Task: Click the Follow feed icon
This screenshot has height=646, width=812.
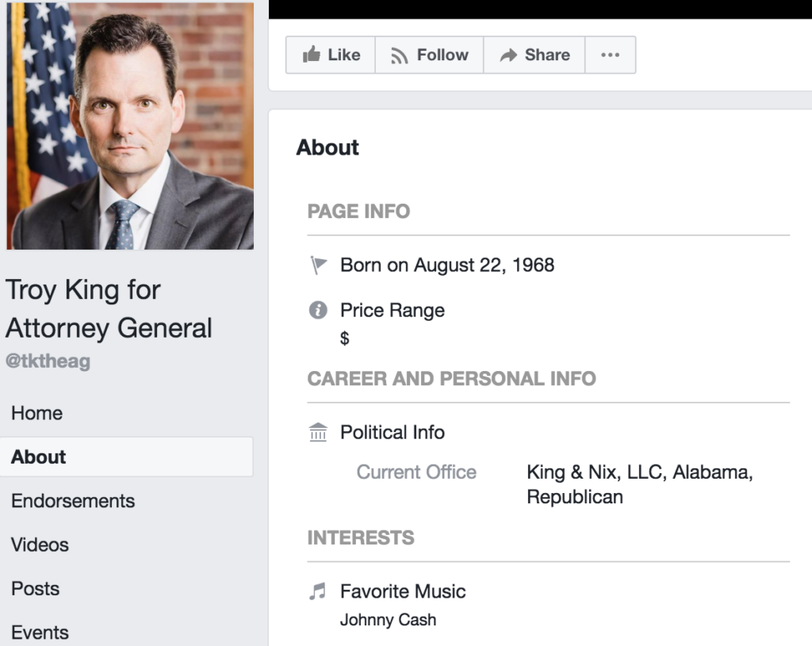Action: [x=400, y=55]
